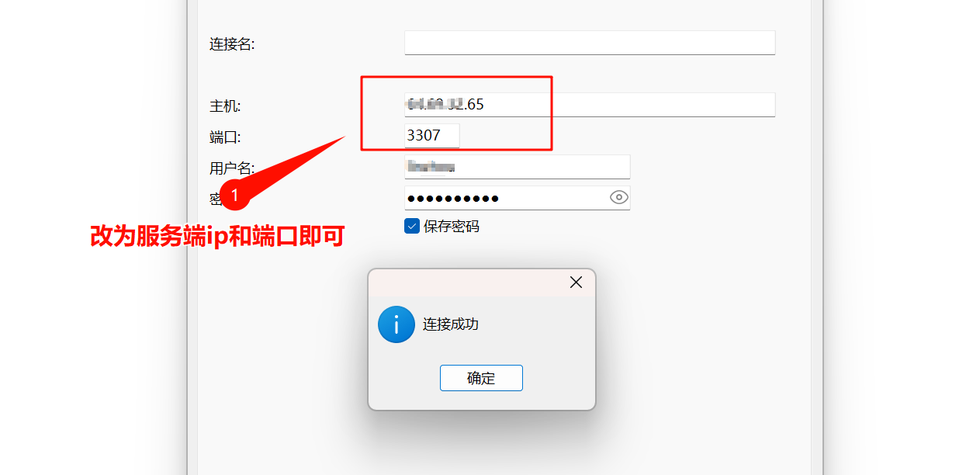Confirm the dialog with 确定 button
This screenshot has width=980, height=475.
click(481, 378)
